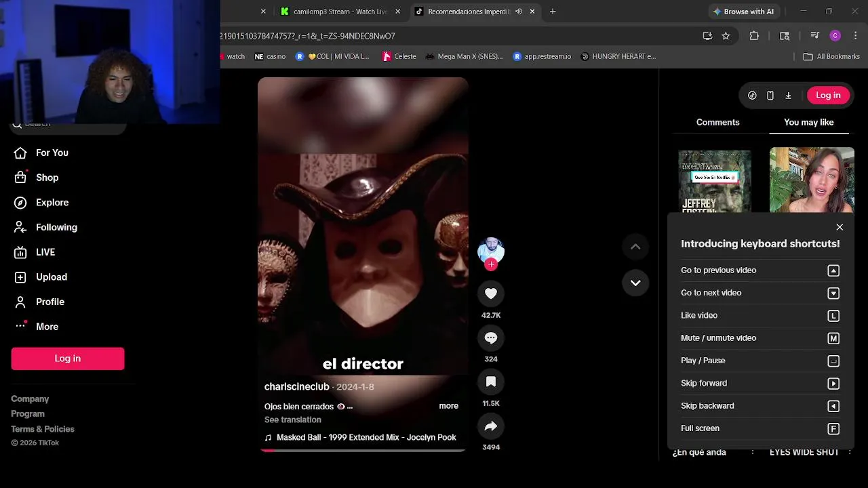Open options dots beside ¿En qué anda
This screenshot has height=488, width=868.
pyautogui.click(x=752, y=452)
